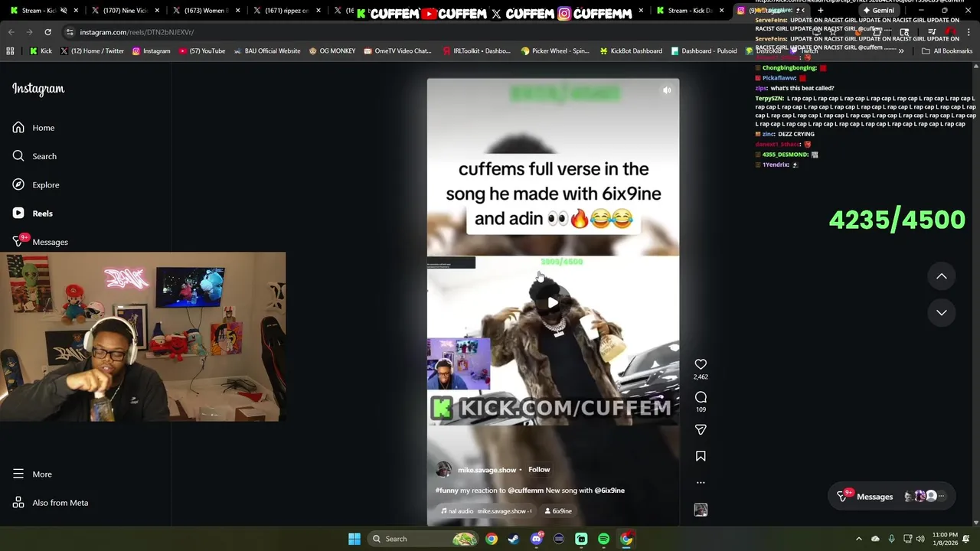Toggle the reel sound icon

point(667,90)
